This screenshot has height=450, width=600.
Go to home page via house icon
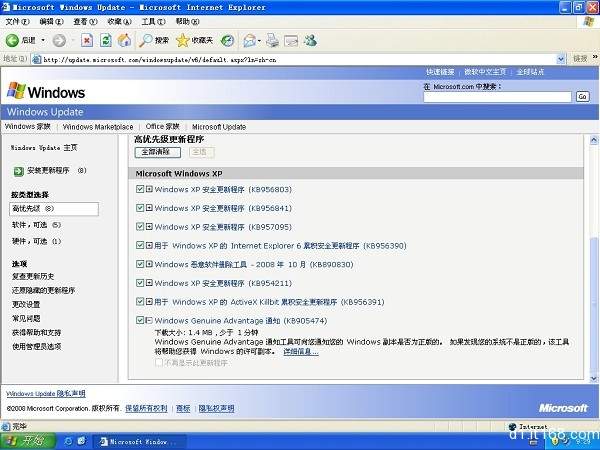pos(124,40)
